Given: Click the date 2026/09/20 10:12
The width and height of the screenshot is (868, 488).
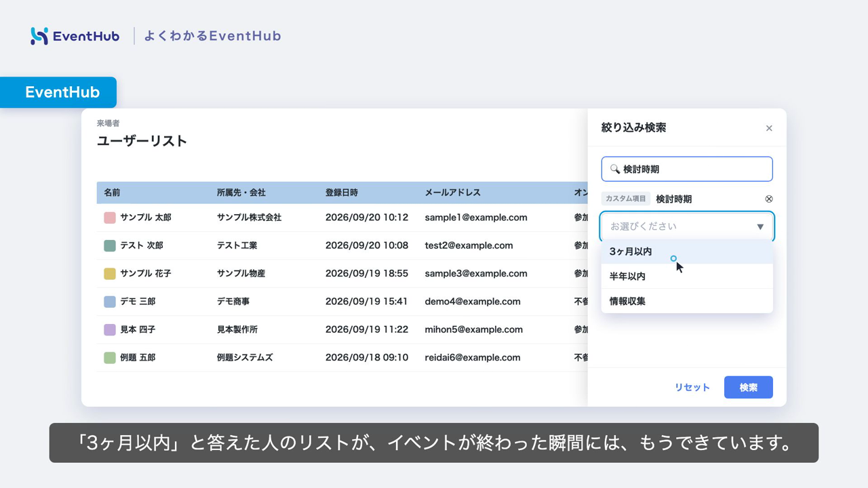Looking at the screenshot, I should coord(367,218).
